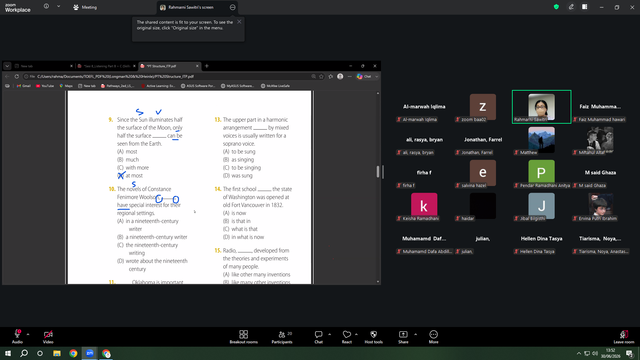Start camera with the Video icon

click(48, 334)
